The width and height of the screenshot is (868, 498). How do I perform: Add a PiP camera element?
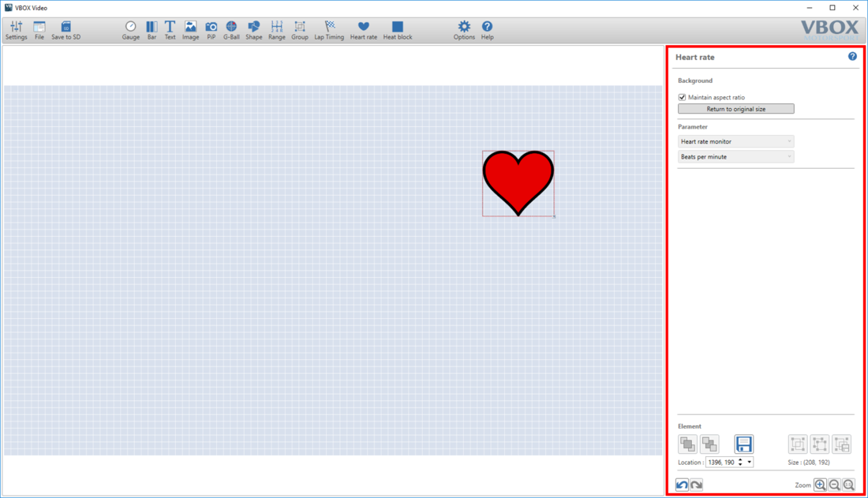click(211, 31)
